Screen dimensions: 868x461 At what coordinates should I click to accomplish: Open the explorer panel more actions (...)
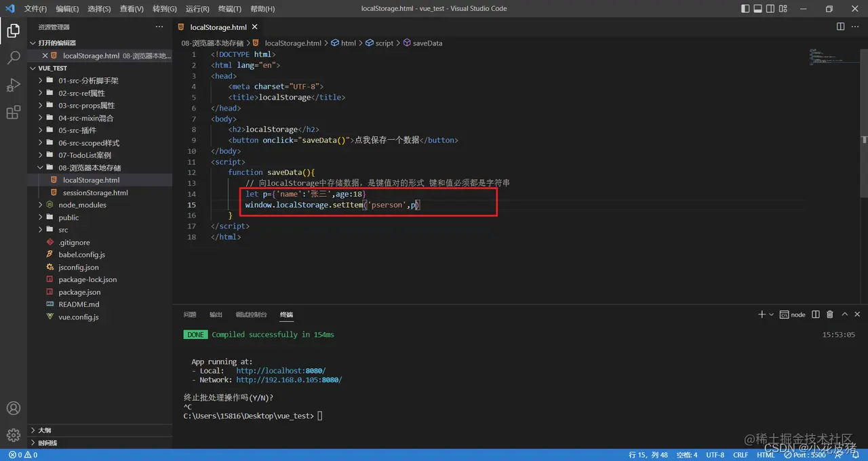(x=159, y=27)
